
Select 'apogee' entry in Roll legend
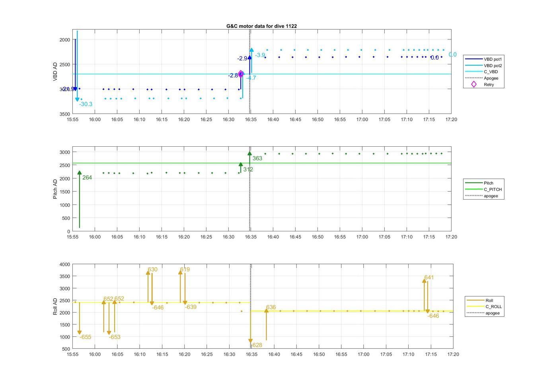[493, 313]
